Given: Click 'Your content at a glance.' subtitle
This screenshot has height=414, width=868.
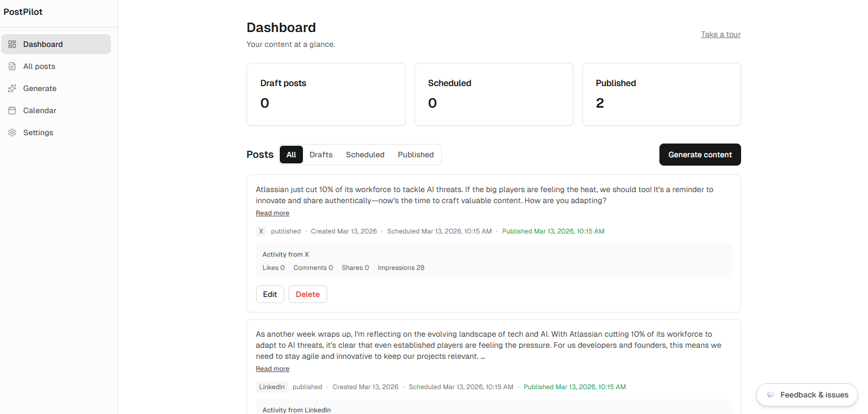Looking at the screenshot, I should pos(291,44).
